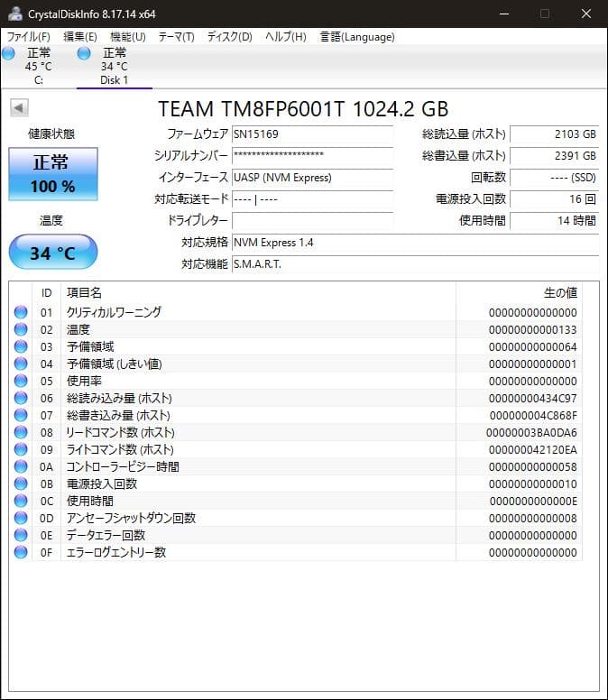Select the Disk 1 status orb

tap(84, 54)
